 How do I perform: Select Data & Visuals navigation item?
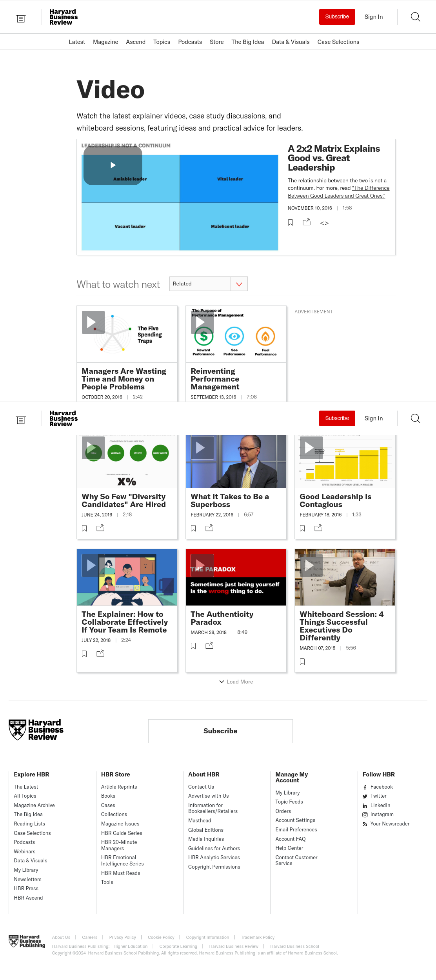click(291, 42)
